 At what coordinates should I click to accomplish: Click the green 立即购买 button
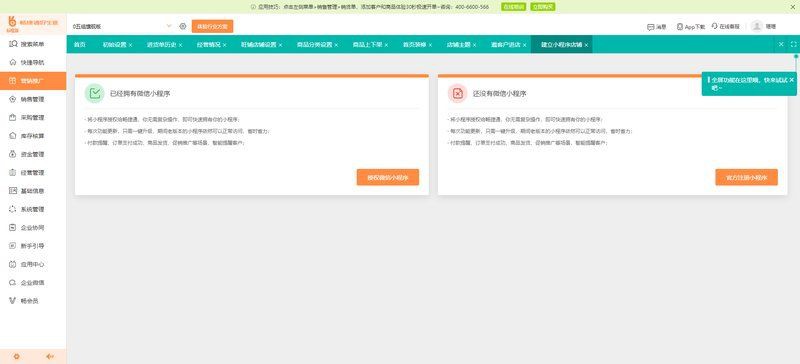(543, 7)
